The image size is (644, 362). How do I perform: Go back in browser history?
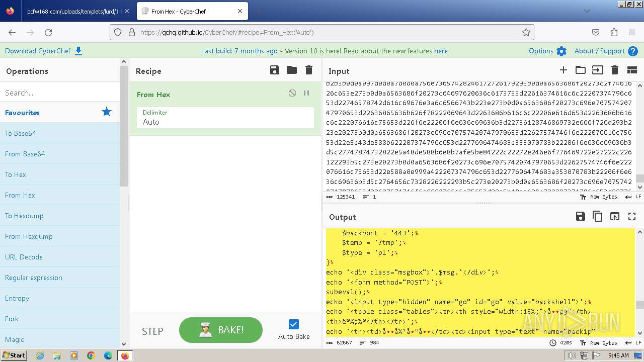pos(12,32)
